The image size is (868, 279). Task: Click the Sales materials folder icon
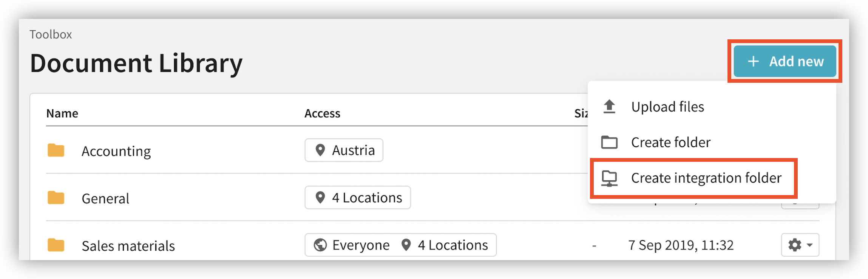[56, 245]
